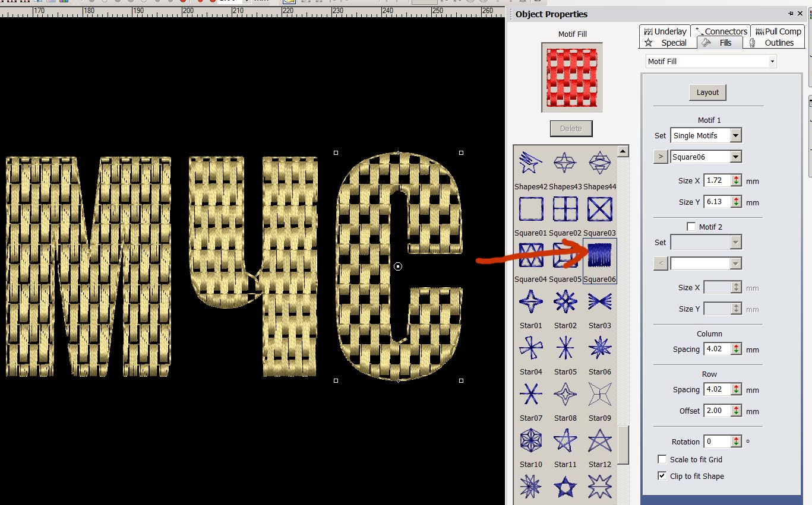Open the Square06 motif name dropdown

pos(736,157)
